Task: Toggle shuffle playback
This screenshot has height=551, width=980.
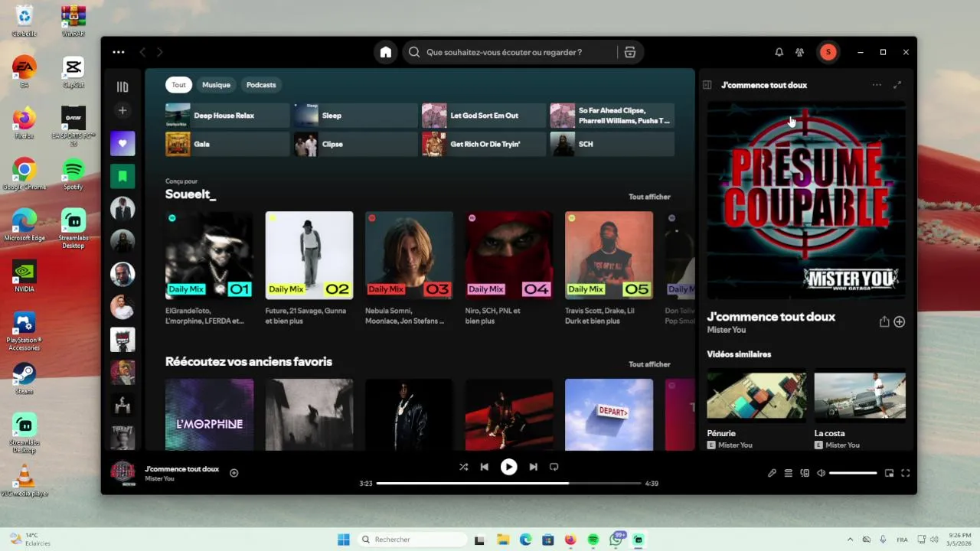Action: pos(463,467)
